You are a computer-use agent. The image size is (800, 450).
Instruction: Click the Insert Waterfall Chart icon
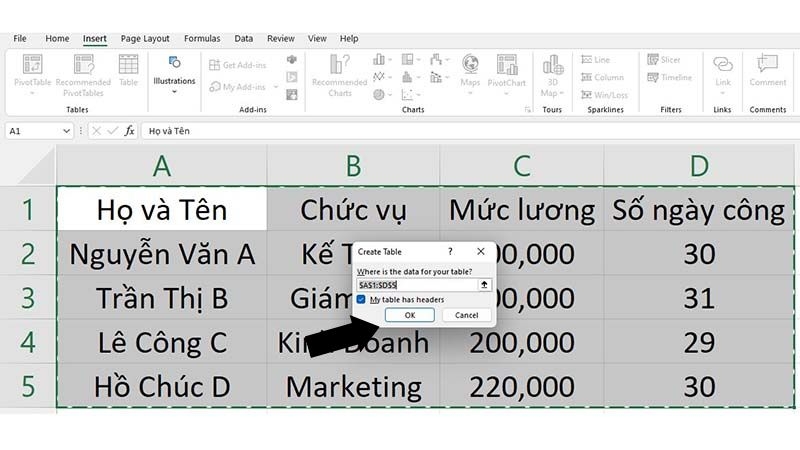[x=436, y=60]
